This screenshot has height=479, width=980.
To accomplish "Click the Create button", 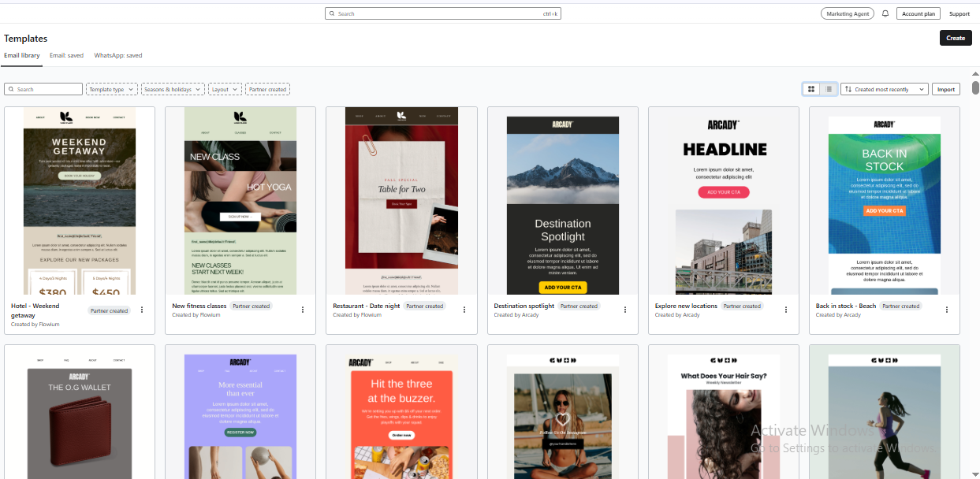I will (955, 38).
